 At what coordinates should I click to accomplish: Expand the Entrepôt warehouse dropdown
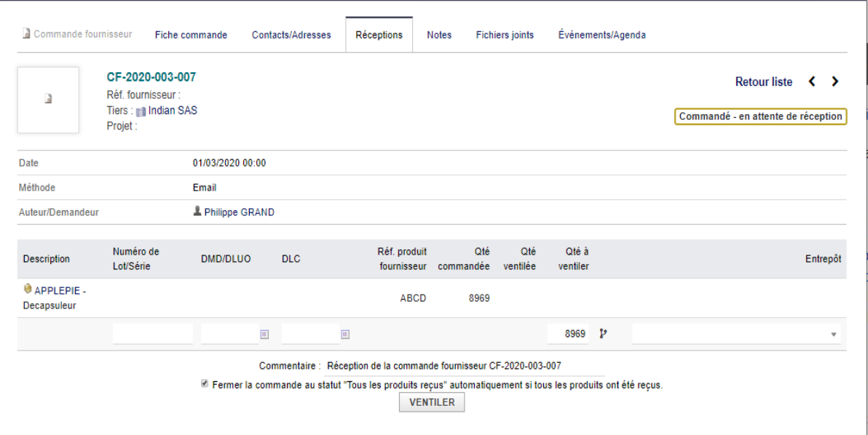[735, 334]
